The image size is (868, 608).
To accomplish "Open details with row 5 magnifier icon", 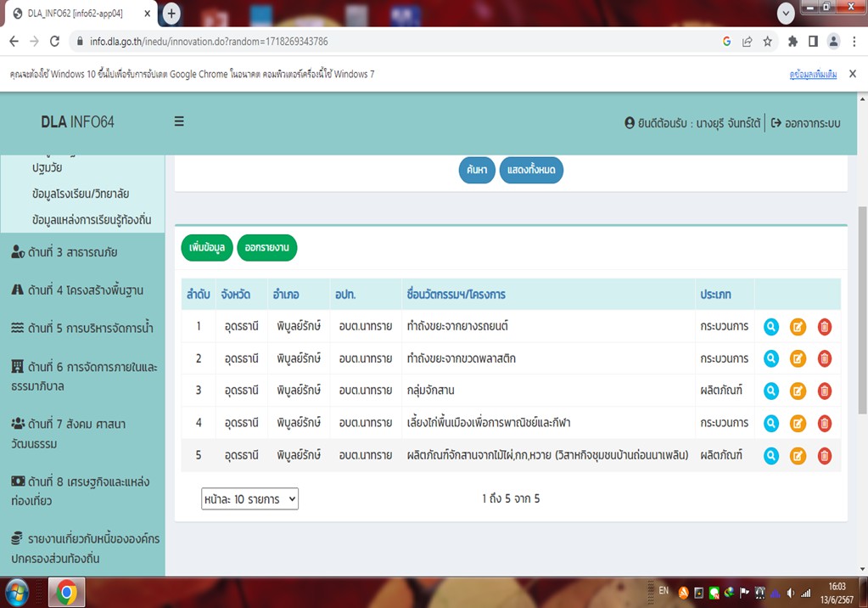I will (770, 456).
